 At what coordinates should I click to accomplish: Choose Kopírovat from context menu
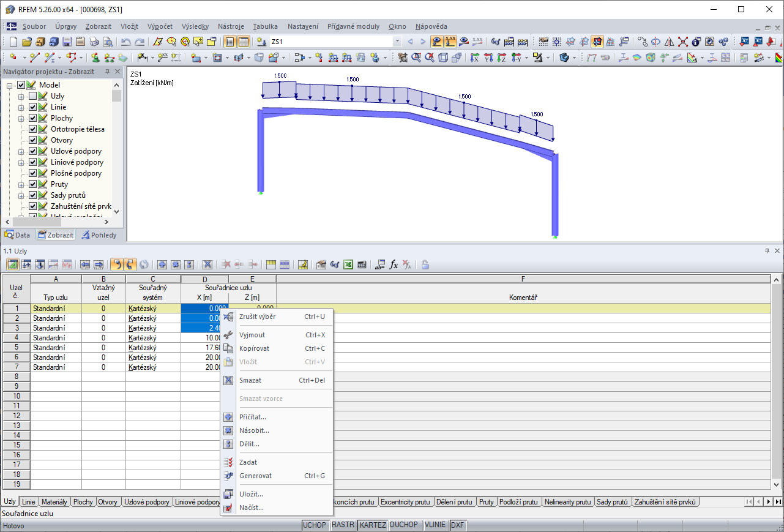tap(276, 348)
